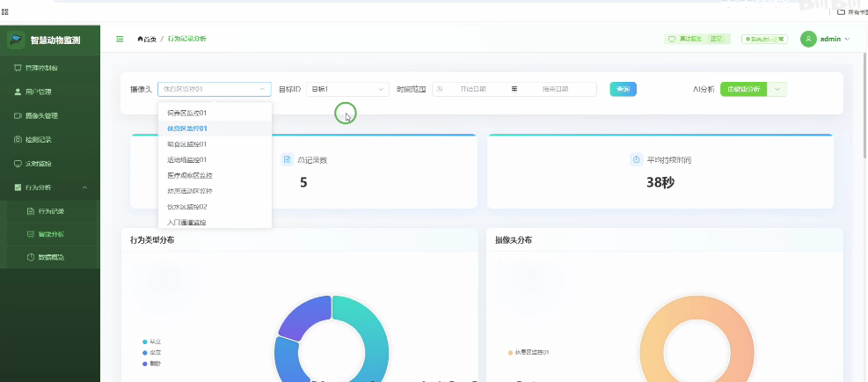Open 检测记录 in the sidebar
Image resolution: width=868 pixels, height=382 pixels.
[50, 140]
